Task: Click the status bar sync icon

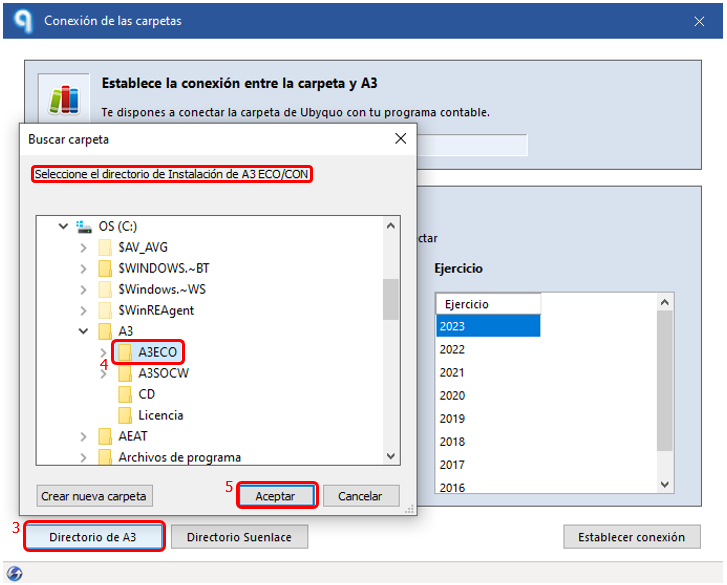Action: (14, 573)
